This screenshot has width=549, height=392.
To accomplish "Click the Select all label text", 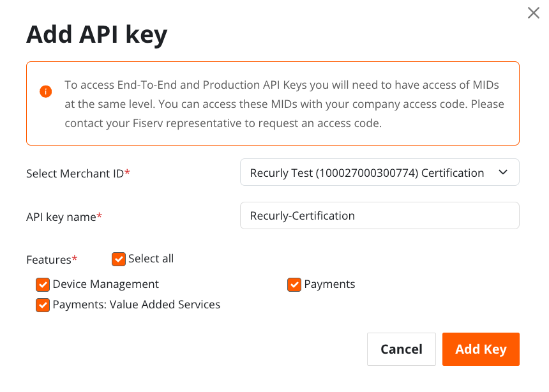I will (151, 259).
